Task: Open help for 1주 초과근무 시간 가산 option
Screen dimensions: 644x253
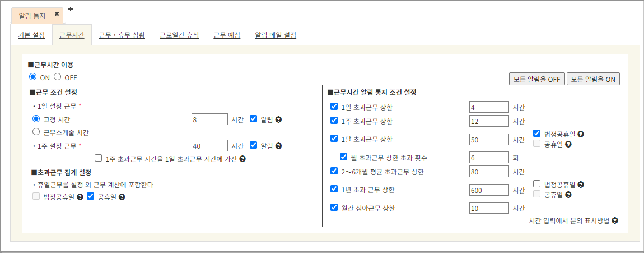Action: point(242,159)
